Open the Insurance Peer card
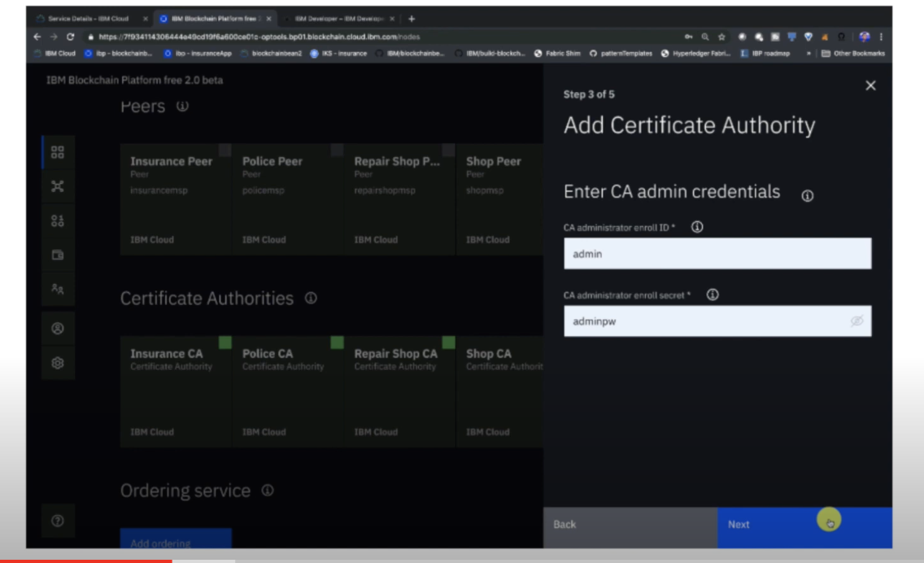 pyautogui.click(x=176, y=199)
